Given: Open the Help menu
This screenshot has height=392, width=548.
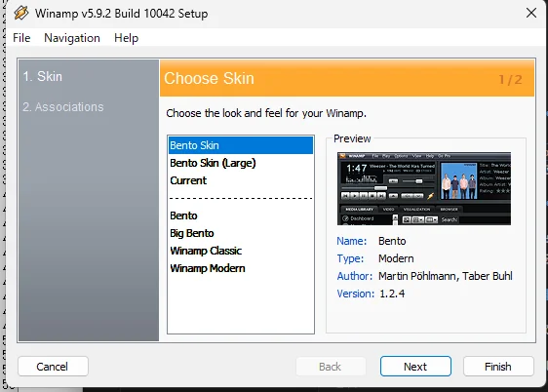Looking at the screenshot, I should pos(126,38).
